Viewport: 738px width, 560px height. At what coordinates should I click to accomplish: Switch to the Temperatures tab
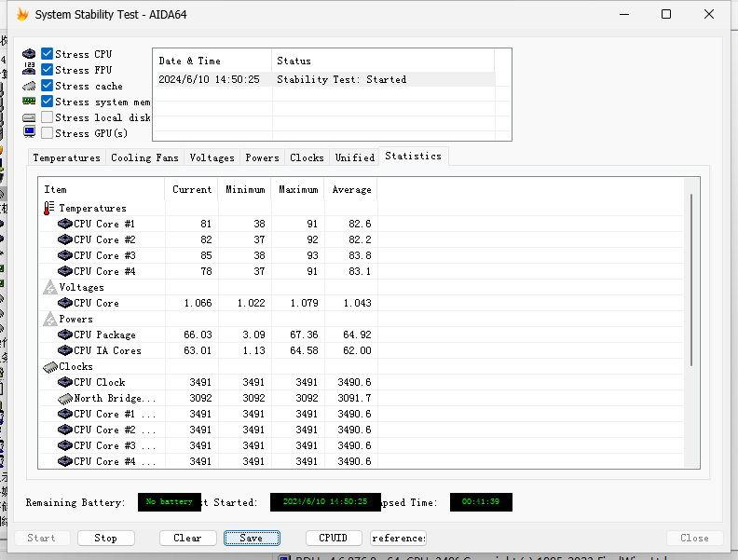tap(66, 157)
